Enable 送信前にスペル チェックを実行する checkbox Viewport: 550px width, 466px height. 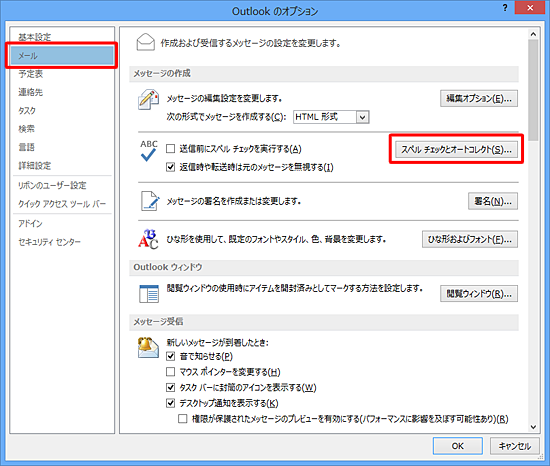[x=170, y=149]
